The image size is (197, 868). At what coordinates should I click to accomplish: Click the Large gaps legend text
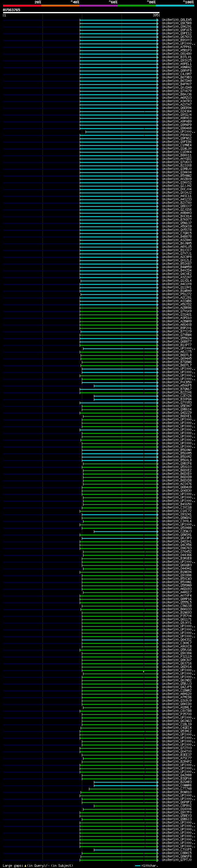pos(38,865)
